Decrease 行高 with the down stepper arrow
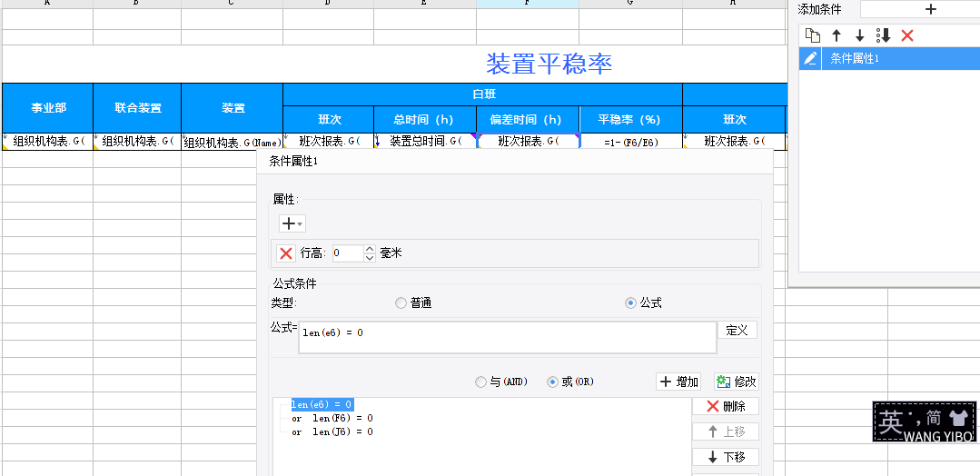 coord(370,258)
